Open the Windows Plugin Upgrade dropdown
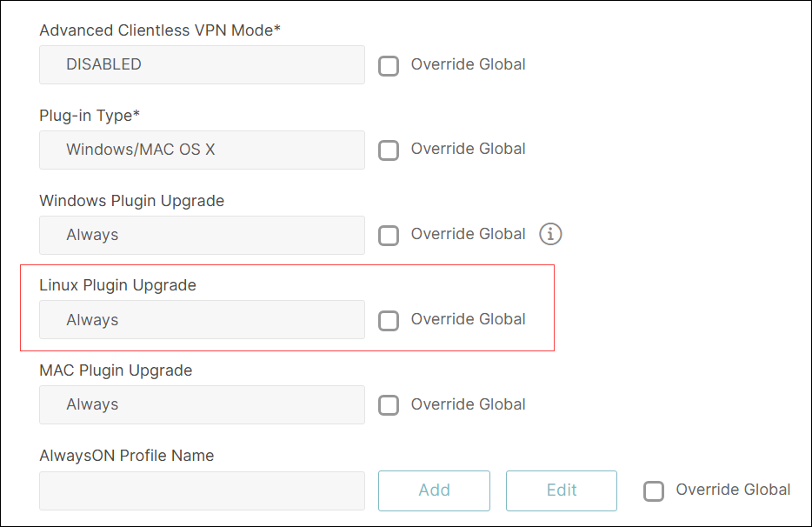Image resolution: width=812 pixels, height=527 pixels. pos(202,236)
